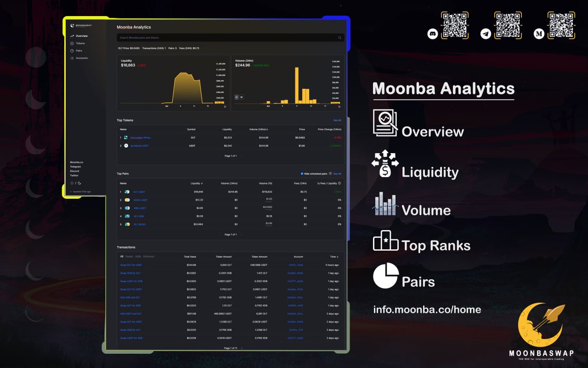This screenshot has width=588, height=368.
Task: Click the magnifier icon in the search bar
Action: (340, 38)
